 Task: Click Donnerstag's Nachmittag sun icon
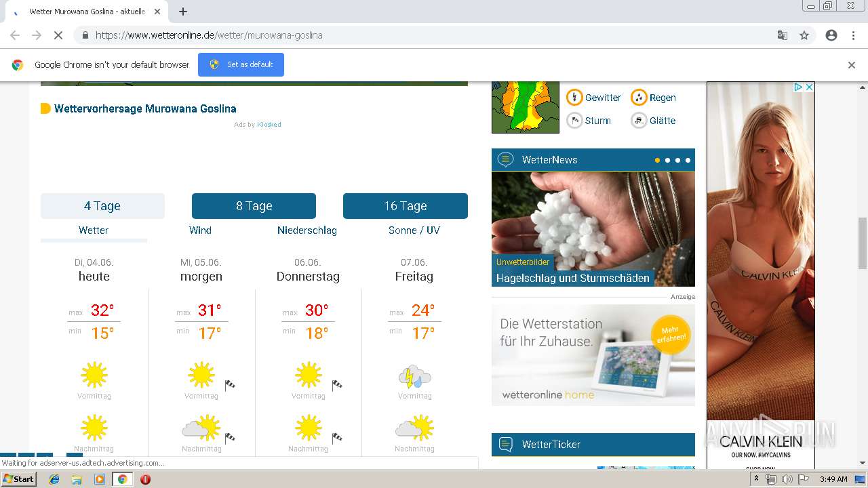(308, 428)
